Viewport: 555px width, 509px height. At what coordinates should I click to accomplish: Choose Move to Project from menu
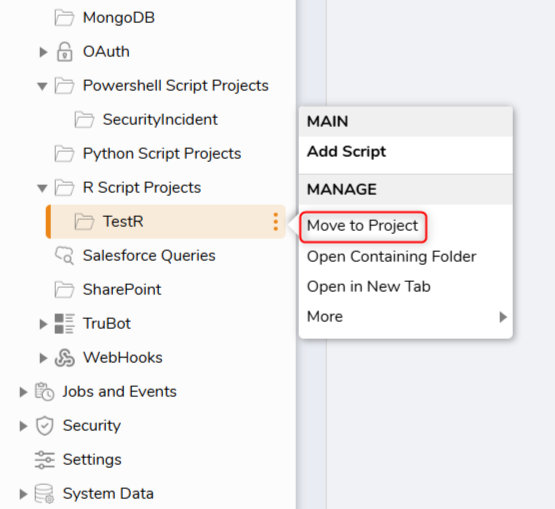362,226
